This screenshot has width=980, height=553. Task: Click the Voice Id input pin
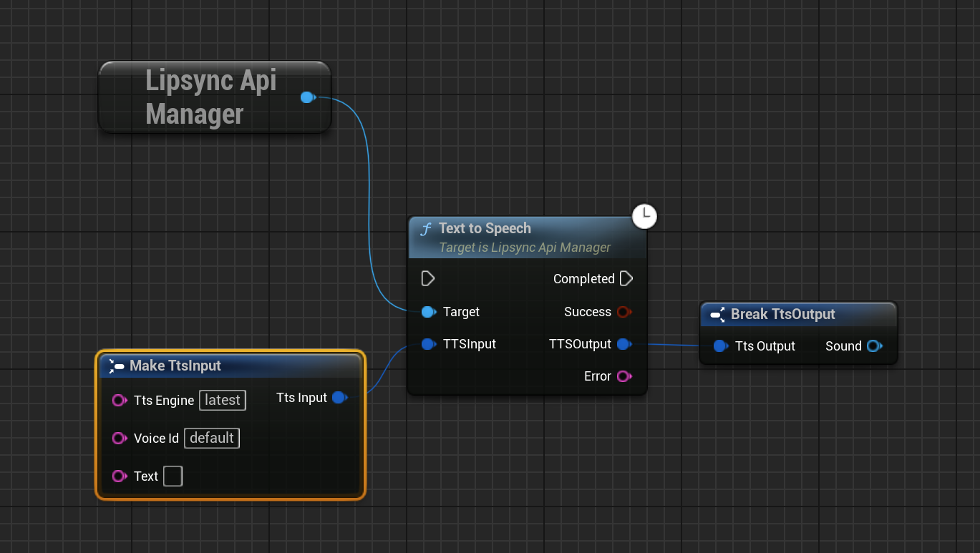pyautogui.click(x=119, y=439)
